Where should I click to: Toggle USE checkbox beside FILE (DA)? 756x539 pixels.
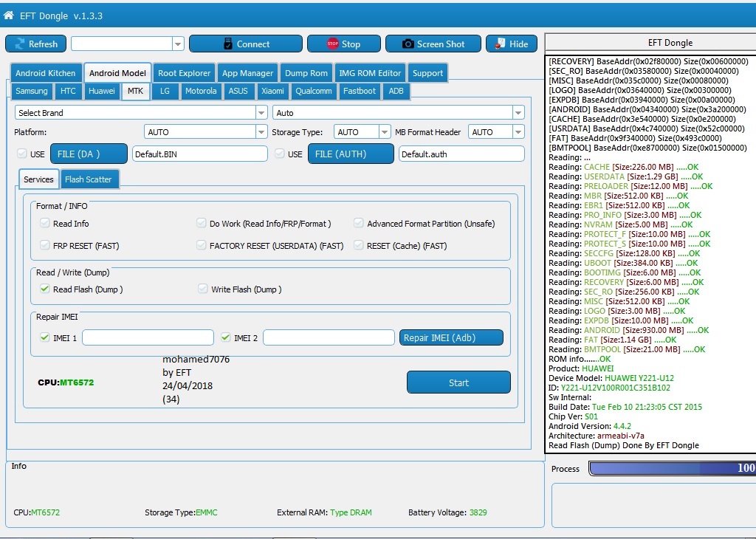coord(21,154)
